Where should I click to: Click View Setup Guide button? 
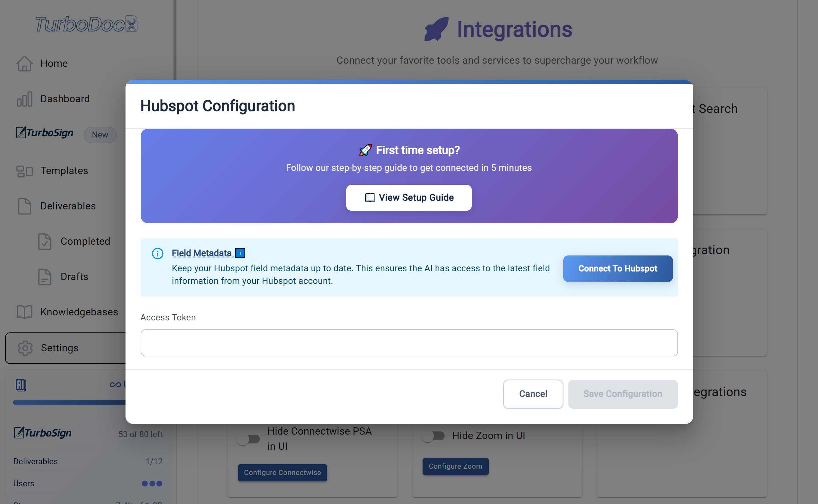click(409, 198)
